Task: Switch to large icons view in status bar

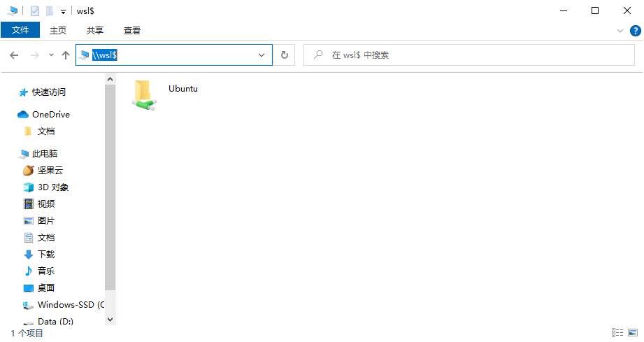Action: pos(633,332)
